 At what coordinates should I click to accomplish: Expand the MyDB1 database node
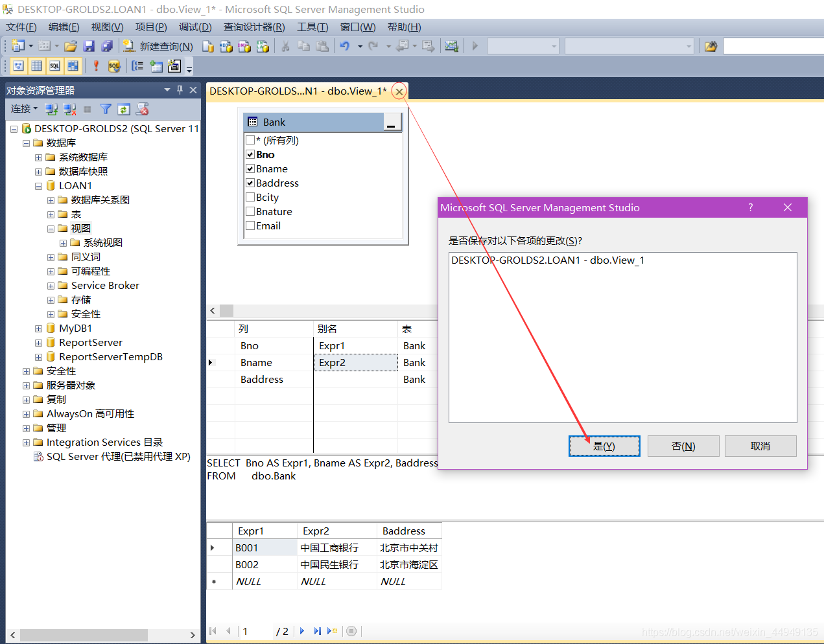[38, 328]
